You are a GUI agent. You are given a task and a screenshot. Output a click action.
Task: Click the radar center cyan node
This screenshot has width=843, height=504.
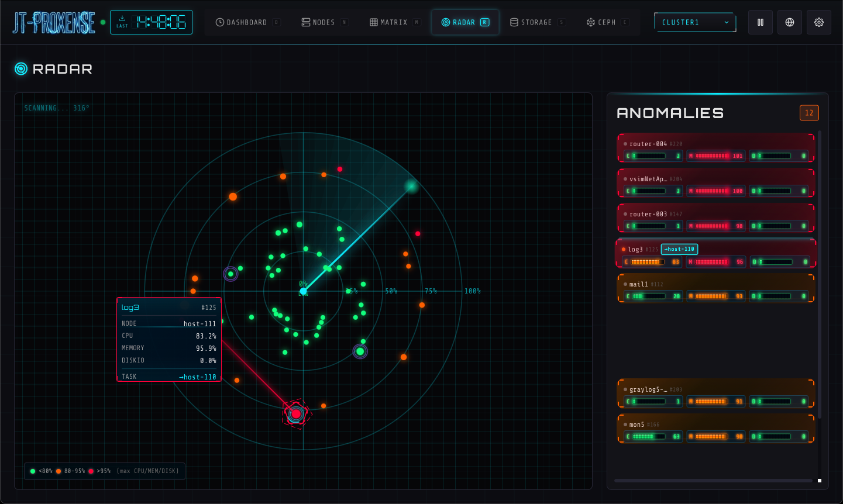pyautogui.click(x=303, y=291)
